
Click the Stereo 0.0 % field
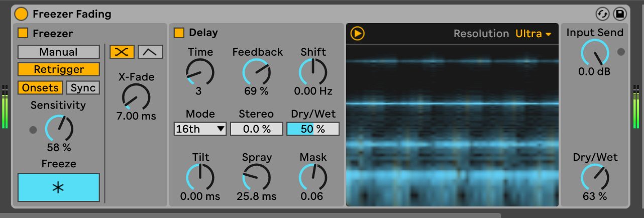tap(257, 129)
